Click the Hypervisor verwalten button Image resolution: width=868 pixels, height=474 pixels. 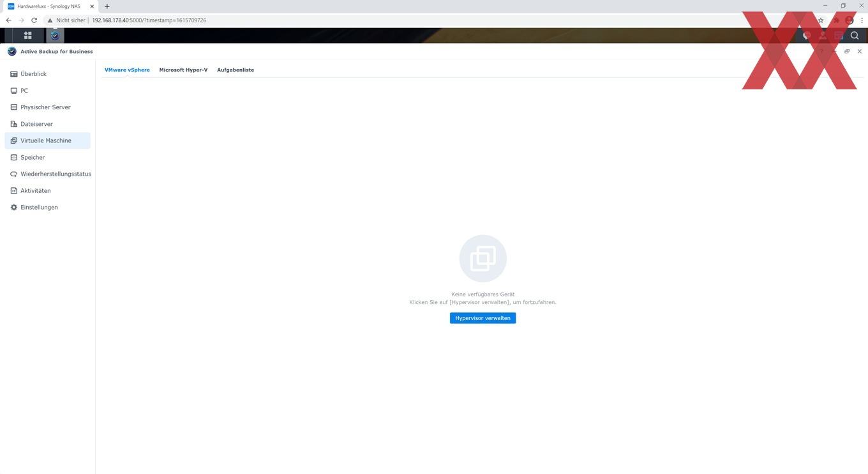click(x=483, y=318)
